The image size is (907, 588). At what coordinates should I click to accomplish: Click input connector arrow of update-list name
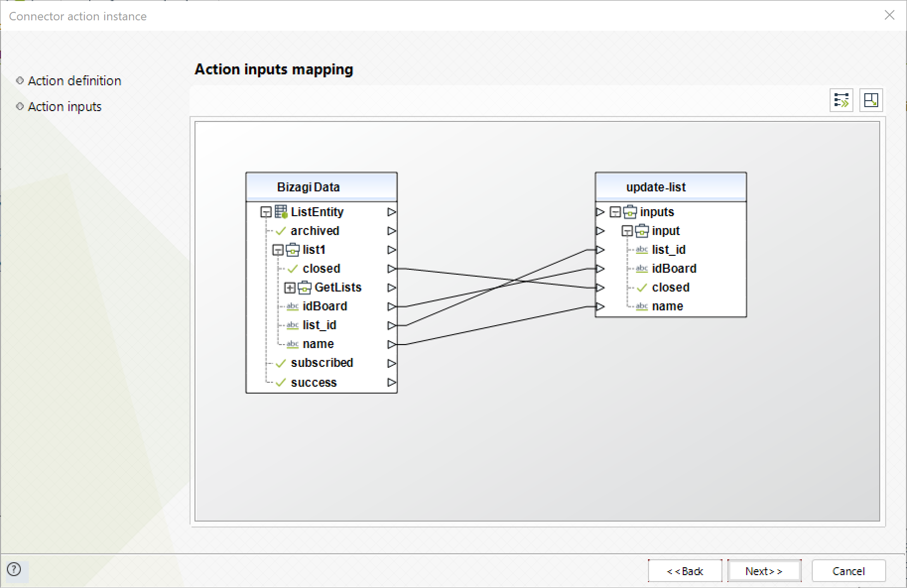click(x=600, y=306)
